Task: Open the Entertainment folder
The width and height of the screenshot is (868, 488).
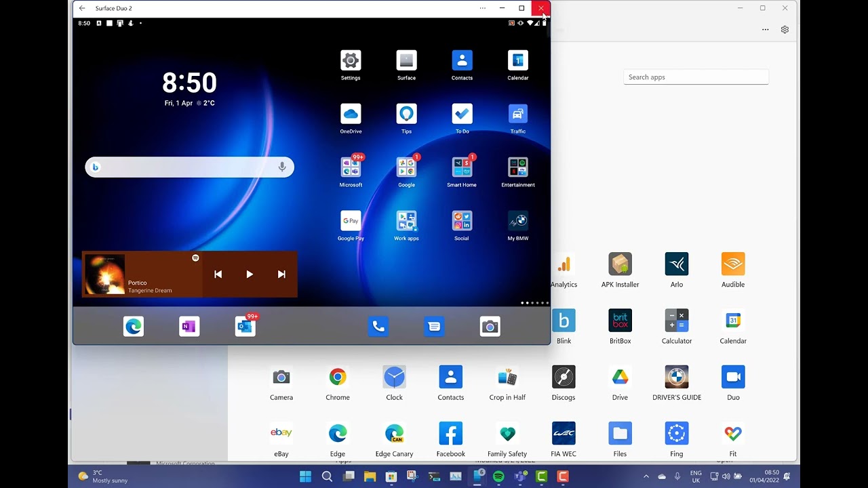Action: 517,167
